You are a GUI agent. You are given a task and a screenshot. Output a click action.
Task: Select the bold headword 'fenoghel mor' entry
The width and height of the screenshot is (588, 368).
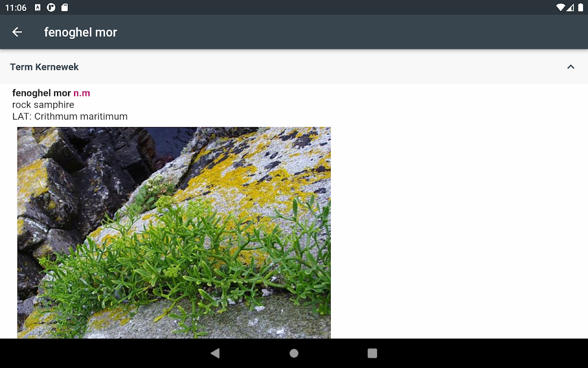(41, 93)
